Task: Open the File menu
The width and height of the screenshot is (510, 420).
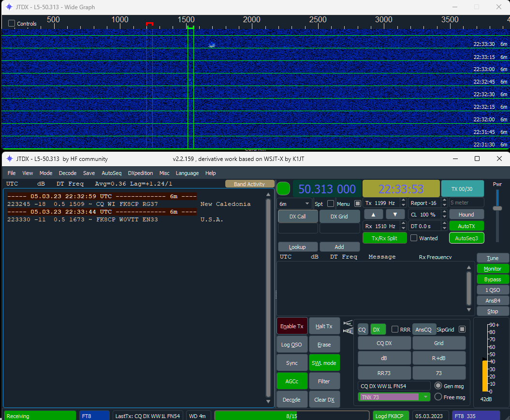Action: click(12, 173)
